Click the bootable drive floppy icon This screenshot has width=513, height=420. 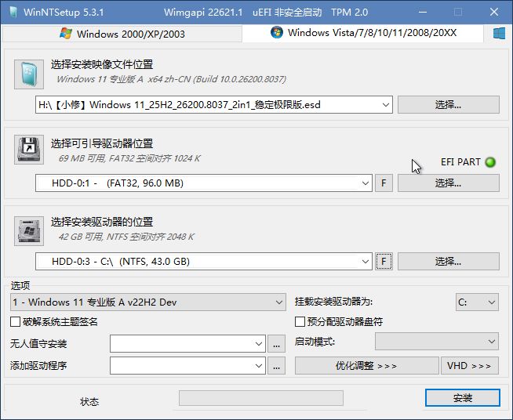(29, 150)
